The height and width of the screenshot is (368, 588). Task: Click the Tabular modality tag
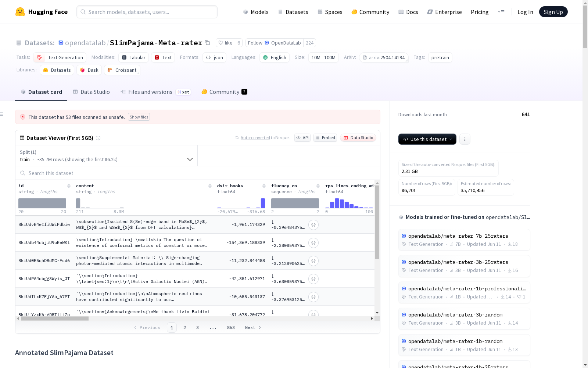tap(134, 57)
